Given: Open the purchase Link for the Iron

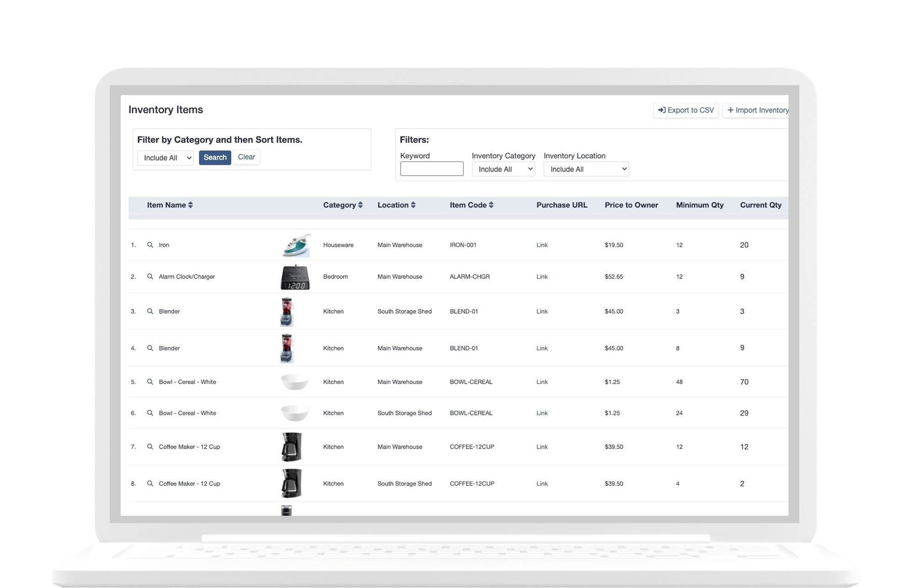Looking at the screenshot, I should 542,245.
